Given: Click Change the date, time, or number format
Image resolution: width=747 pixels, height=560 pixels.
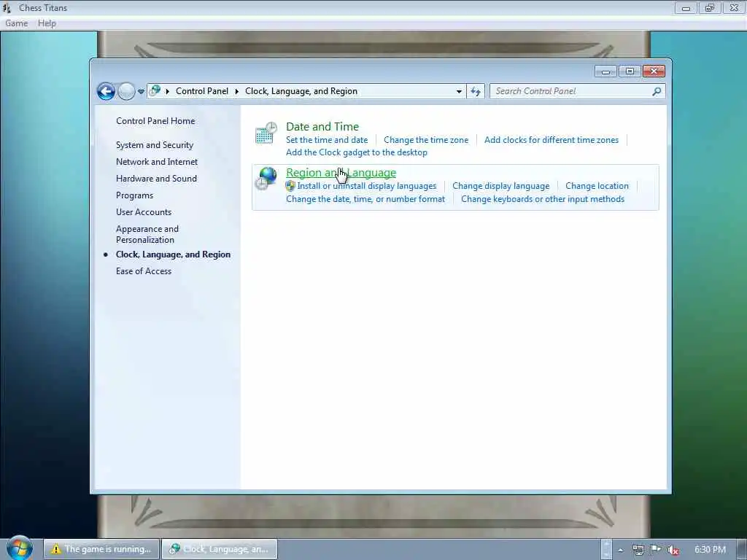Looking at the screenshot, I should 365,199.
